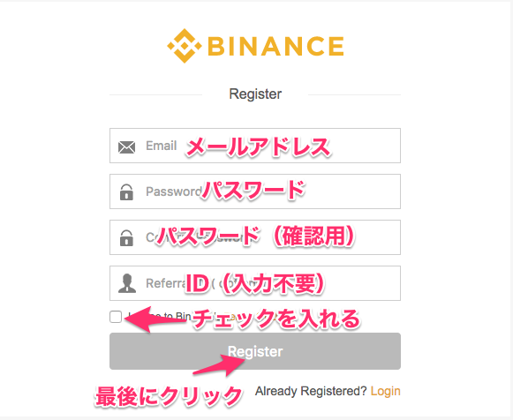Image resolution: width=513 pixels, height=420 pixels.
Task: Focus the Referral ID input field
Action: 255,283
